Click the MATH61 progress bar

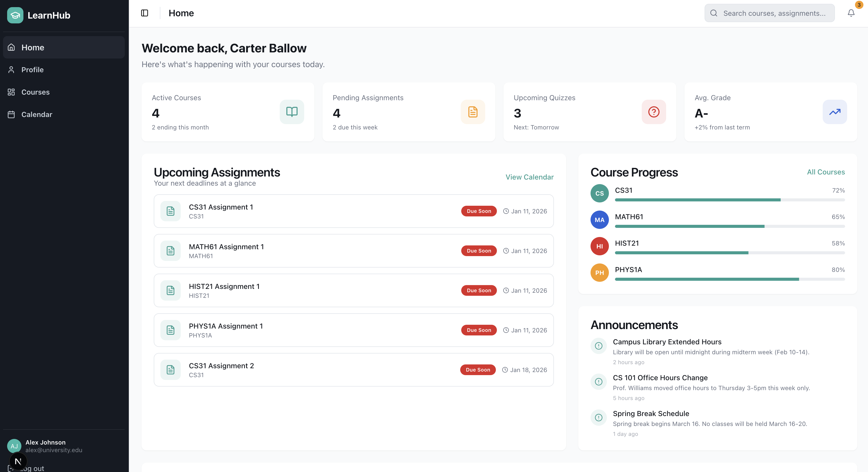[730, 226]
